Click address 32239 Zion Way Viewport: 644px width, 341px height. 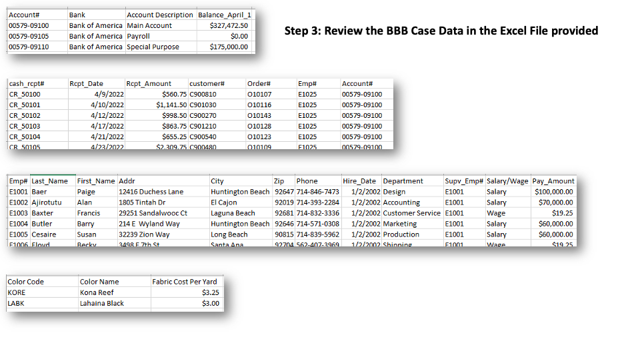(x=144, y=234)
